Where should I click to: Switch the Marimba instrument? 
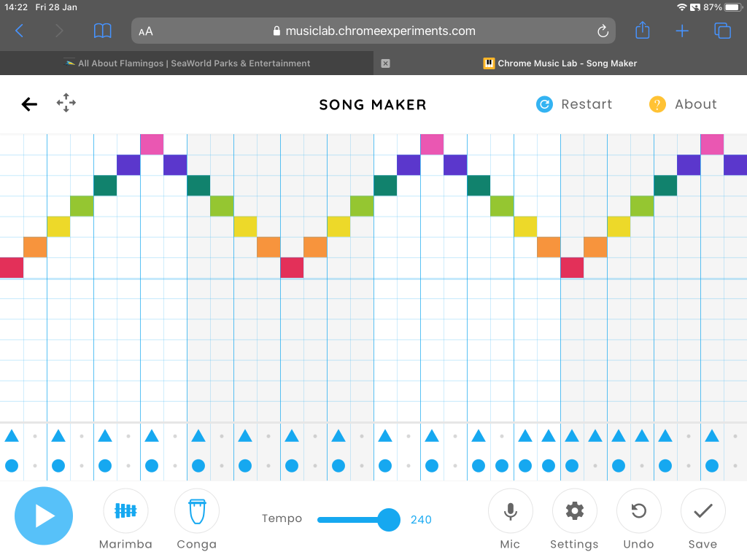[125, 511]
